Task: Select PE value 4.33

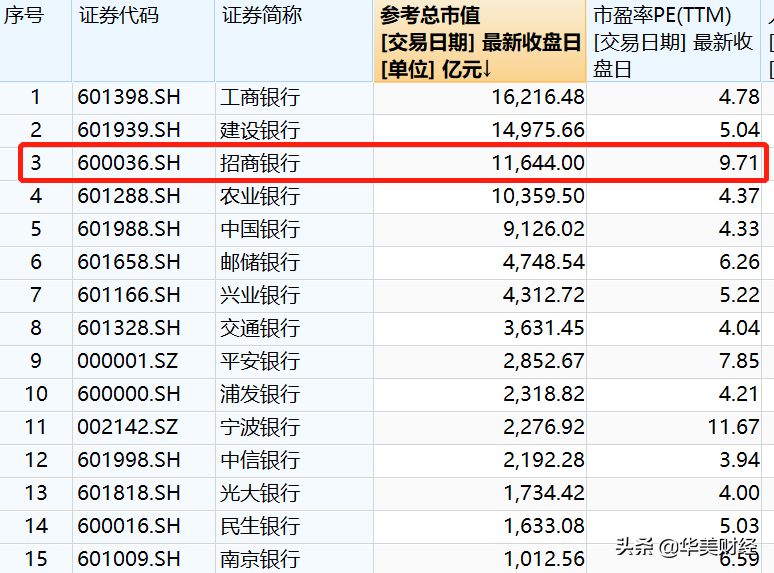Action: pos(739,229)
